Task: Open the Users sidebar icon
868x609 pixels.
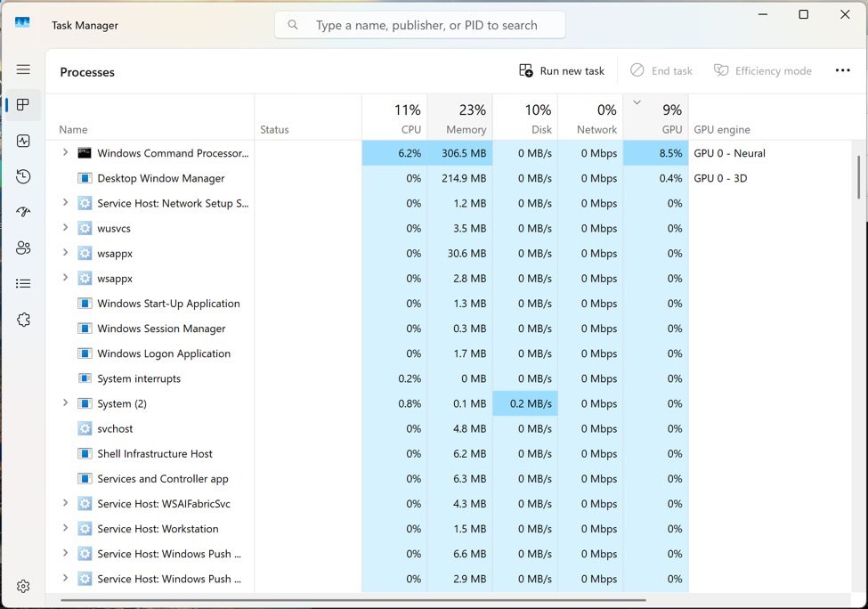Action: coord(23,248)
